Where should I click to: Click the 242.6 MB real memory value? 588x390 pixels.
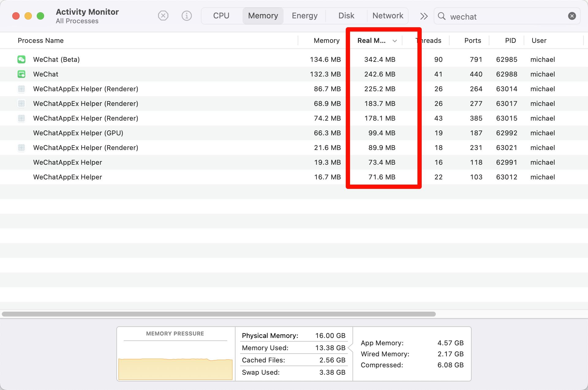click(380, 74)
